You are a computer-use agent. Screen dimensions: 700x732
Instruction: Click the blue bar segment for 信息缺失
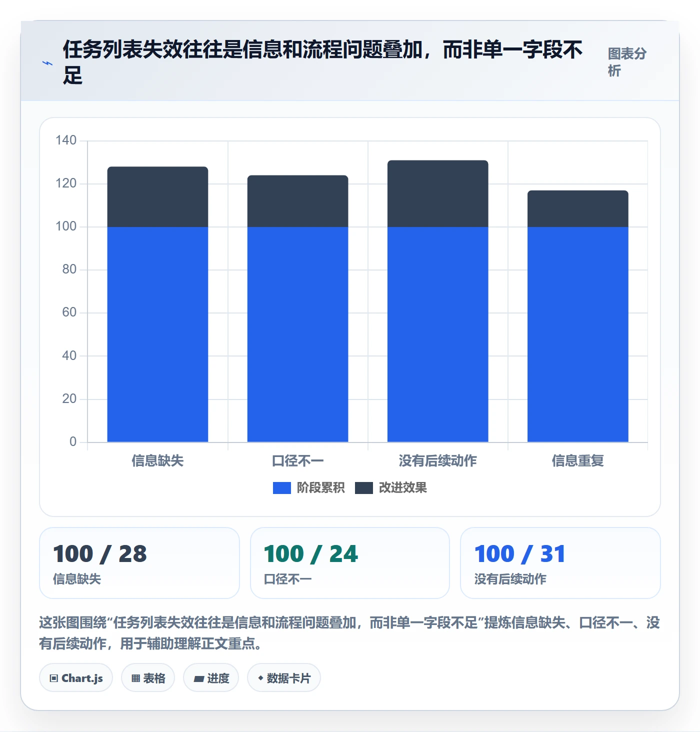coord(157,334)
